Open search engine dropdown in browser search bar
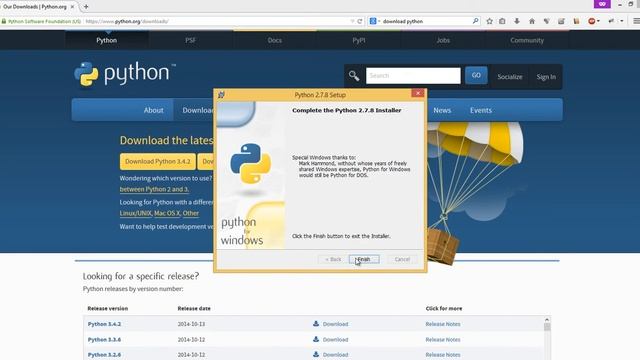Screen dimensions: 640x360 375,21
